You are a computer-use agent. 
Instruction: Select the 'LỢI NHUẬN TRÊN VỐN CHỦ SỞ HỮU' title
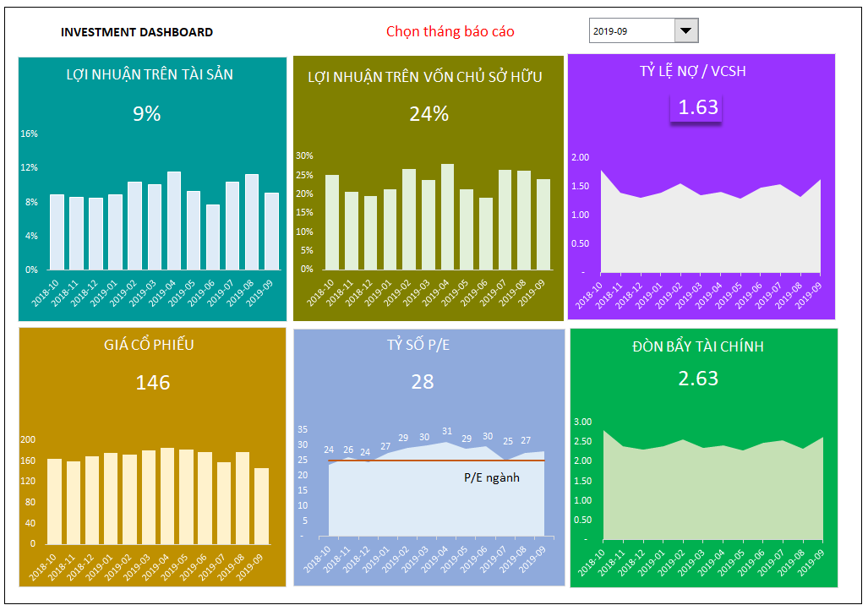[424, 76]
